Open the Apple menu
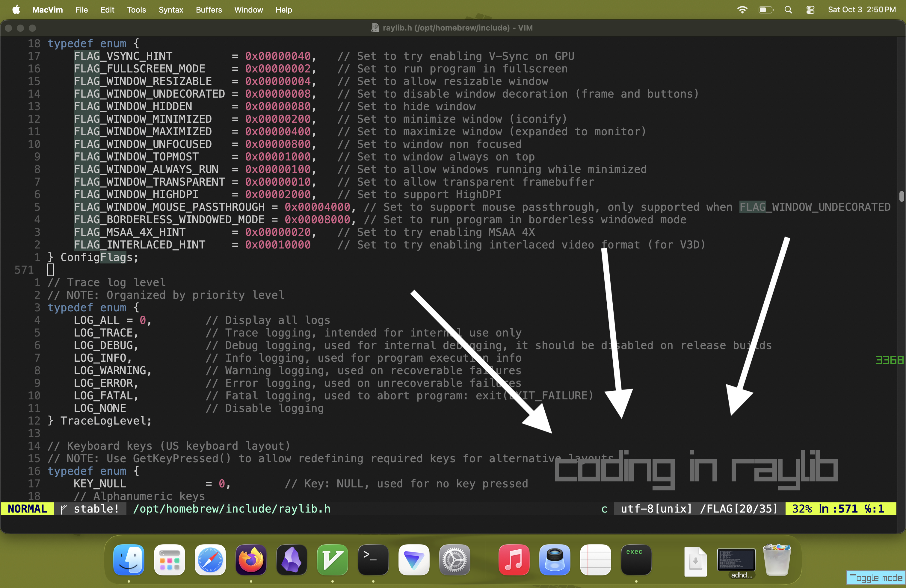The image size is (906, 588). (16, 10)
